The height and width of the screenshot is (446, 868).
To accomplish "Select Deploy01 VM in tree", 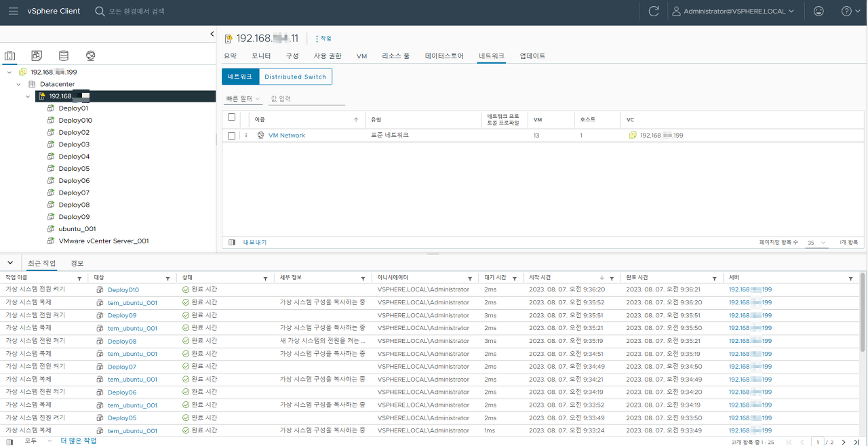I will [73, 108].
